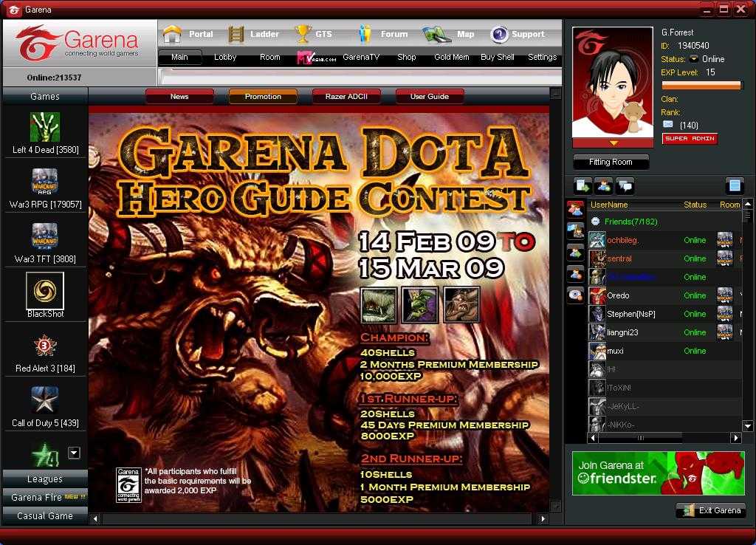
Task: Select the War3 TFT game icon
Action: [x=45, y=236]
